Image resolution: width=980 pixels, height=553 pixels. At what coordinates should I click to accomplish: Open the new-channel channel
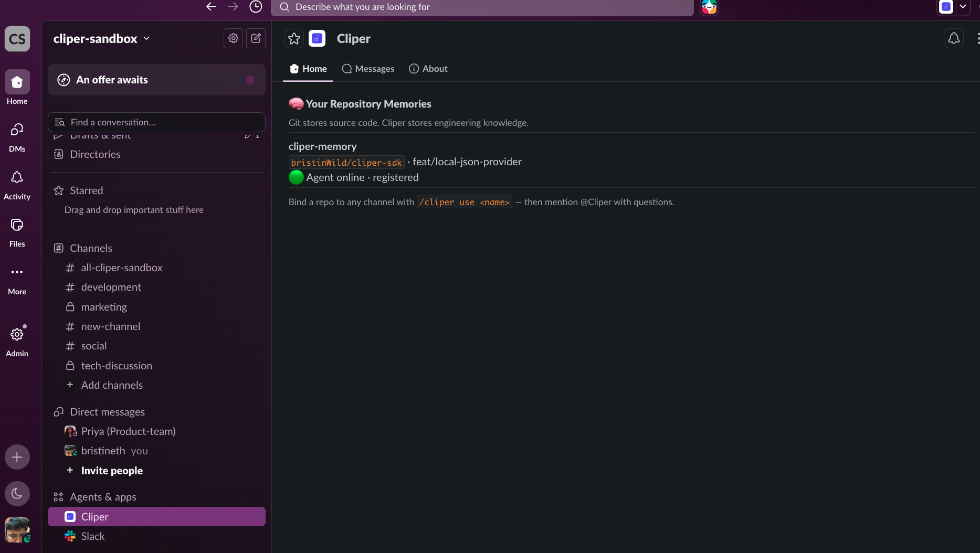click(156, 326)
